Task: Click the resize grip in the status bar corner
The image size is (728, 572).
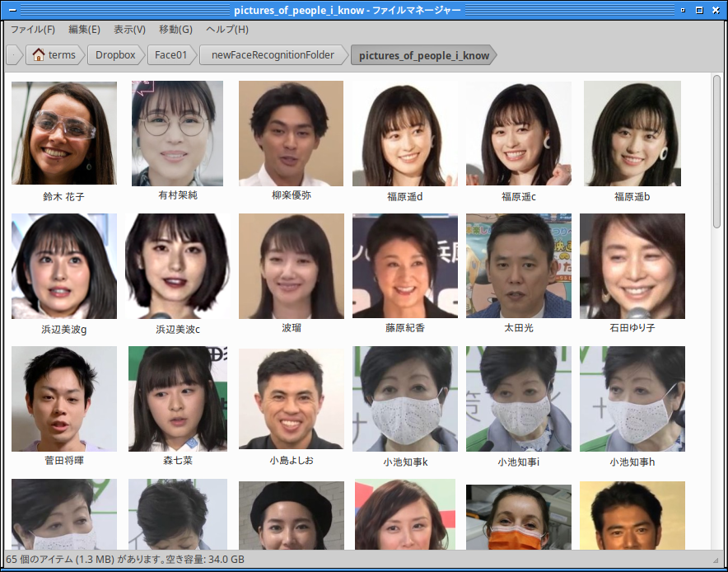Action: (715, 560)
